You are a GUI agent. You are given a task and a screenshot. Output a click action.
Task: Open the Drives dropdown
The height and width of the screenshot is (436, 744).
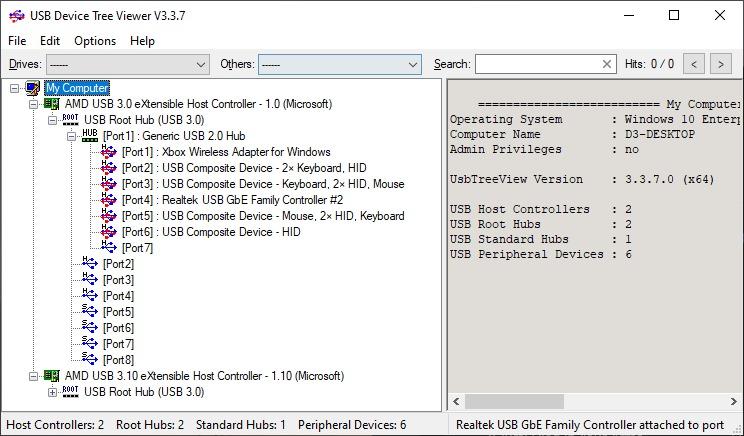[128, 64]
